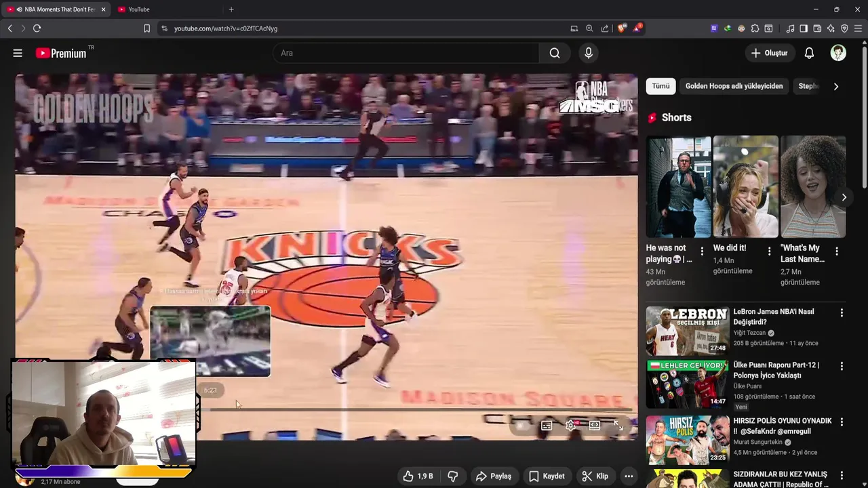Screen dimensions: 868x488
Task: Click the Yiğit Tezcan channel name
Action: [749, 333]
